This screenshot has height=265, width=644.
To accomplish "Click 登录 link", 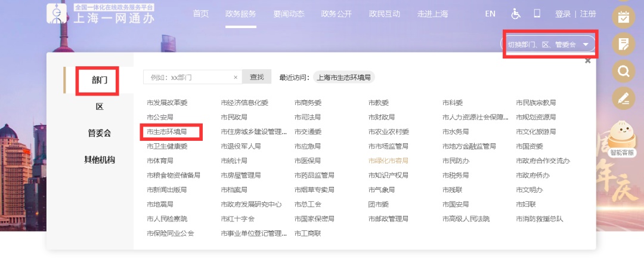I will [x=563, y=14].
